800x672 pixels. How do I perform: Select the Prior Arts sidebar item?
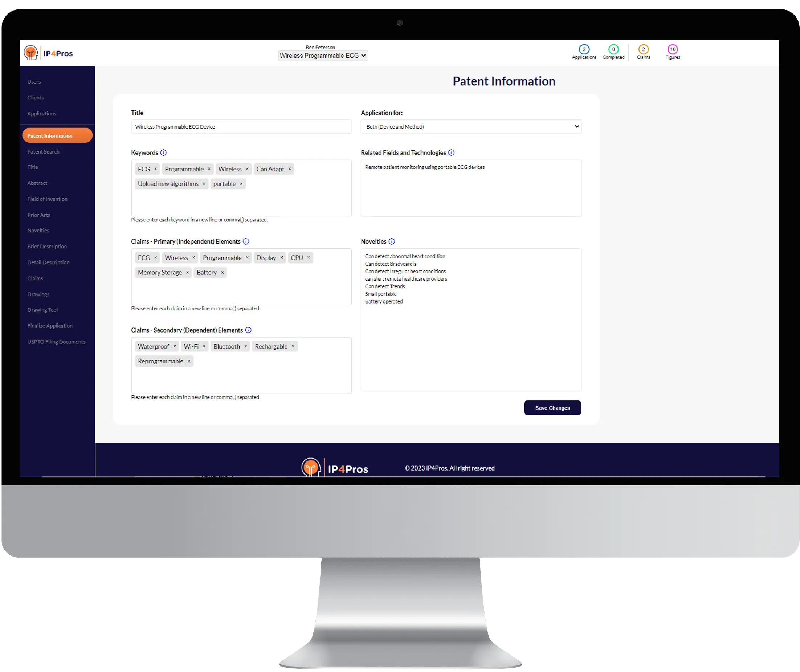click(38, 215)
